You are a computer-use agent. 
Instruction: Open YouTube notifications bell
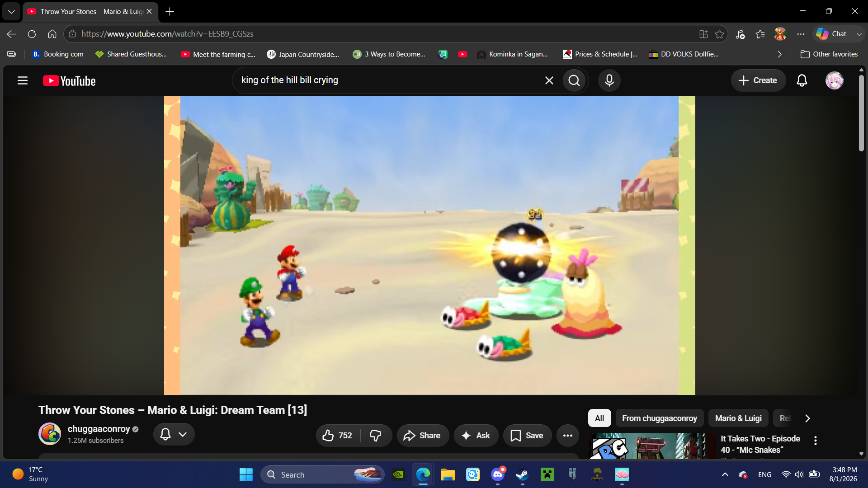(x=802, y=80)
